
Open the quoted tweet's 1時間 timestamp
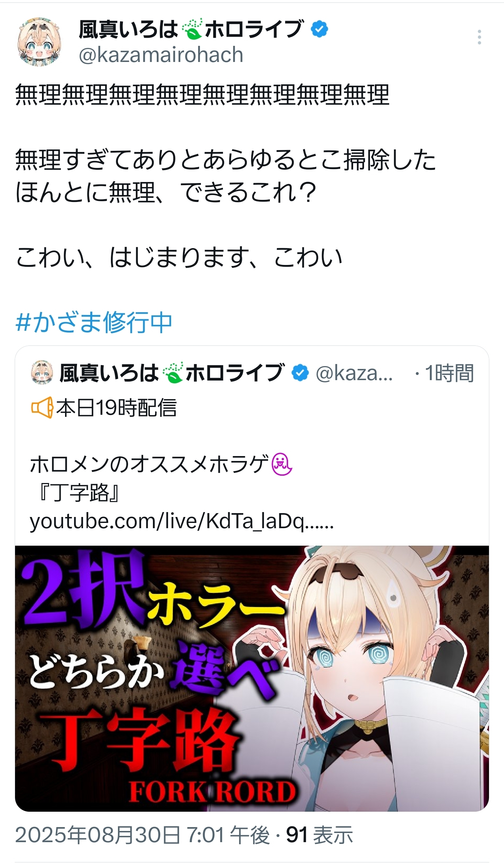click(449, 373)
